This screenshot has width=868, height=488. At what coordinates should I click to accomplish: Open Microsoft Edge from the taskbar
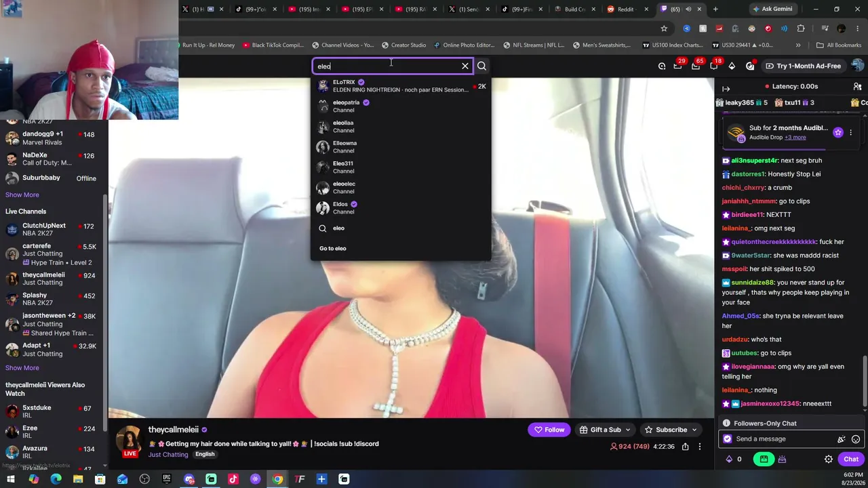[56, 479]
